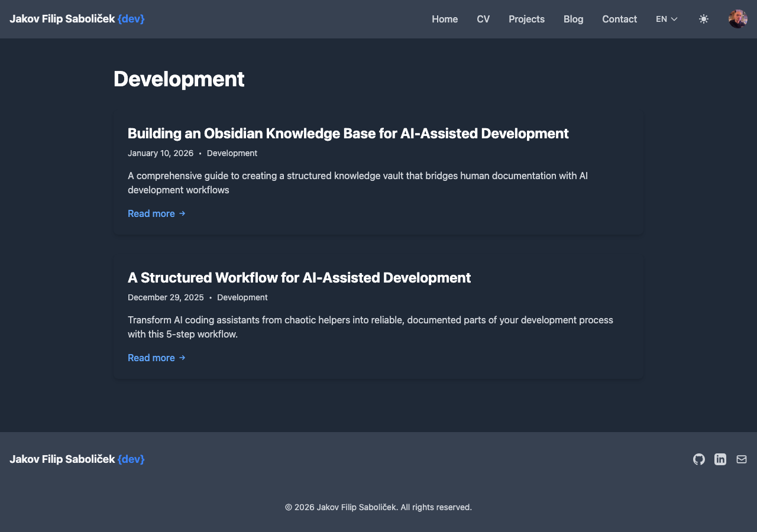Read more about the Obsidian Knowledge Base post
This screenshot has width=757, height=532.
click(151, 213)
